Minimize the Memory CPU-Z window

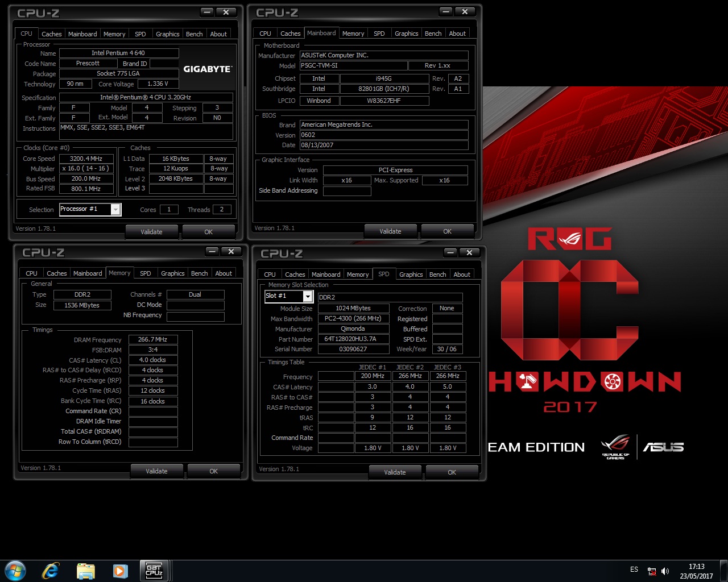[213, 251]
